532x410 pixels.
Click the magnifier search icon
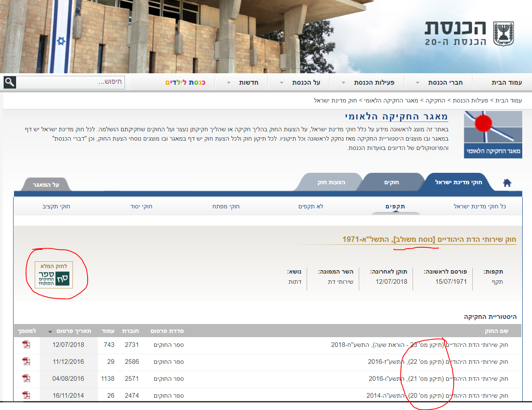point(10,82)
